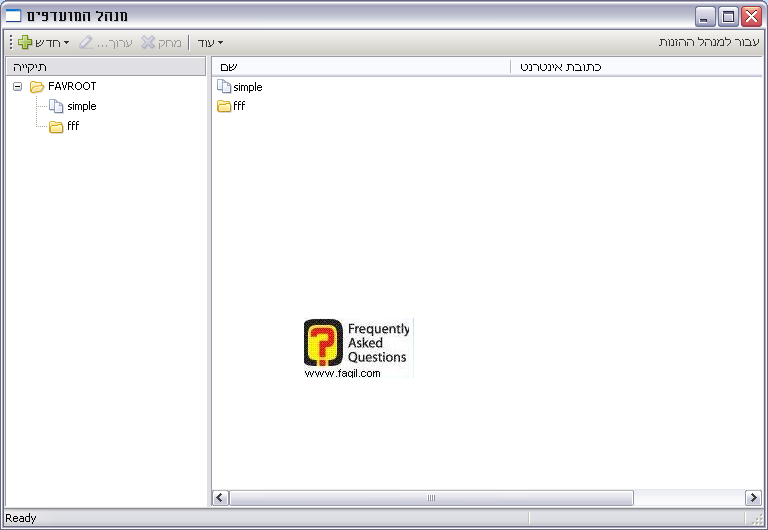Collapse the FAVROOT tree node
This screenshot has height=530, width=768.
click(x=18, y=87)
